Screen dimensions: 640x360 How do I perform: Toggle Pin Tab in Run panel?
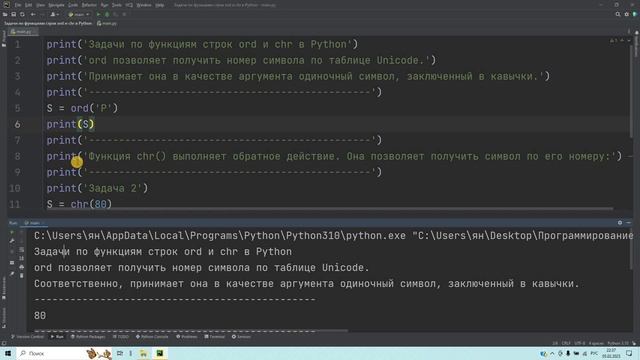[x=12, y=274]
